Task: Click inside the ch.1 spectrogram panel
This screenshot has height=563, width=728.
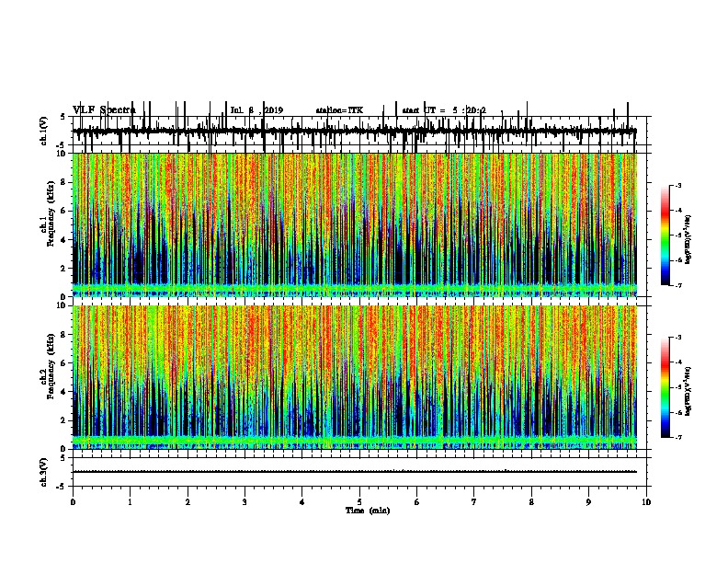Action: point(355,224)
